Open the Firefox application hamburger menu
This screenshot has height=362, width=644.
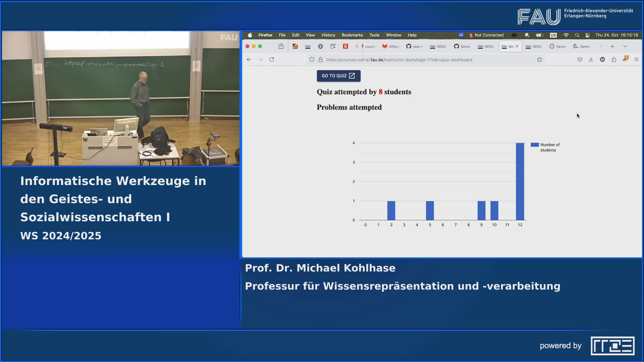click(x=637, y=59)
